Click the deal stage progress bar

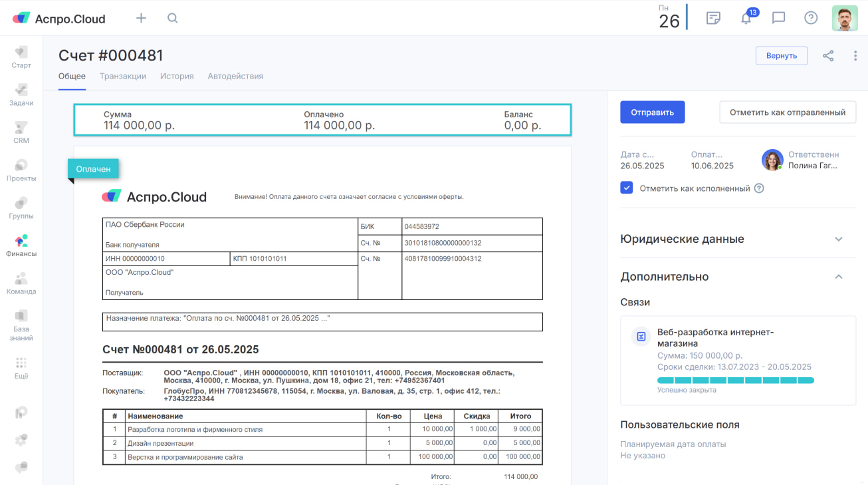(x=735, y=381)
